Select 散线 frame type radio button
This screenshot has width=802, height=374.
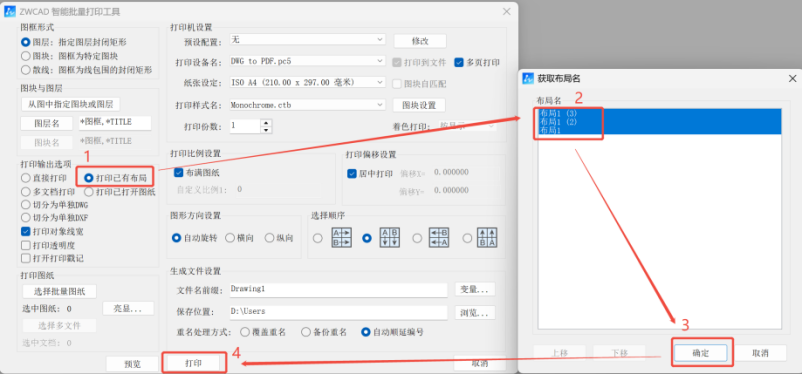[25, 70]
